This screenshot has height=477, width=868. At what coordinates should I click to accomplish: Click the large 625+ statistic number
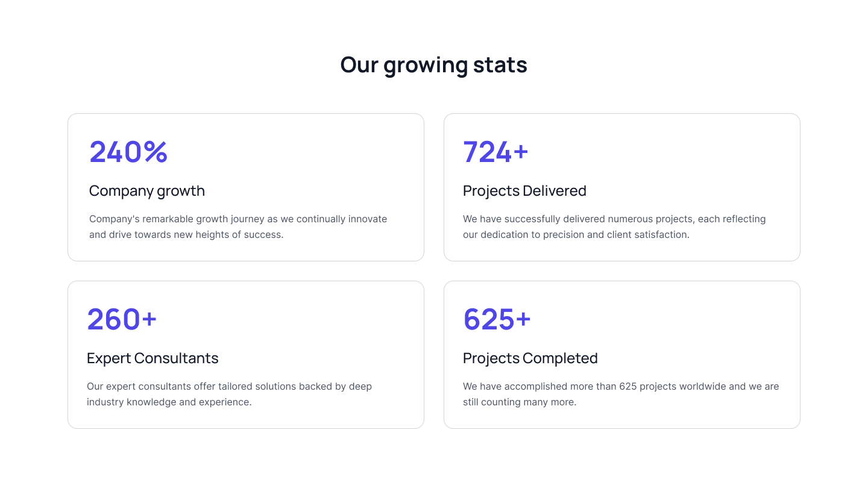coord(497,319)
